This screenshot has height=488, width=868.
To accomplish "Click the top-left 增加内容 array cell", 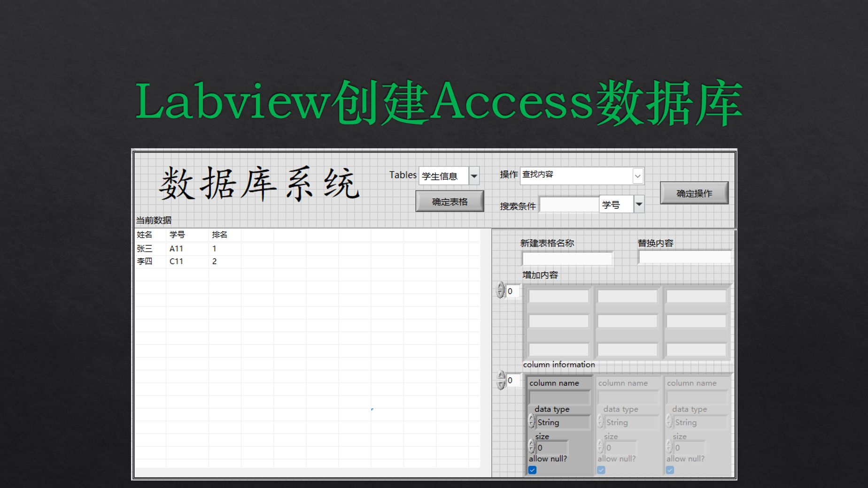I will pyautogui.click(x=558, y=296).
